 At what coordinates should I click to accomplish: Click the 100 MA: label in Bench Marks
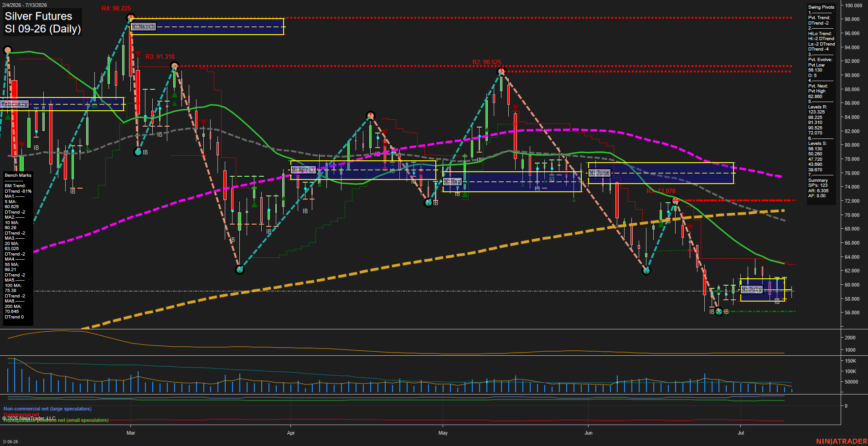[x=12, y=286]
